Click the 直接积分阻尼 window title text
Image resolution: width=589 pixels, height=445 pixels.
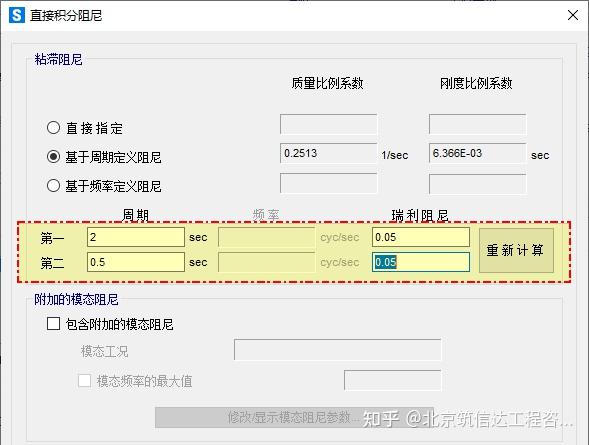66,15
